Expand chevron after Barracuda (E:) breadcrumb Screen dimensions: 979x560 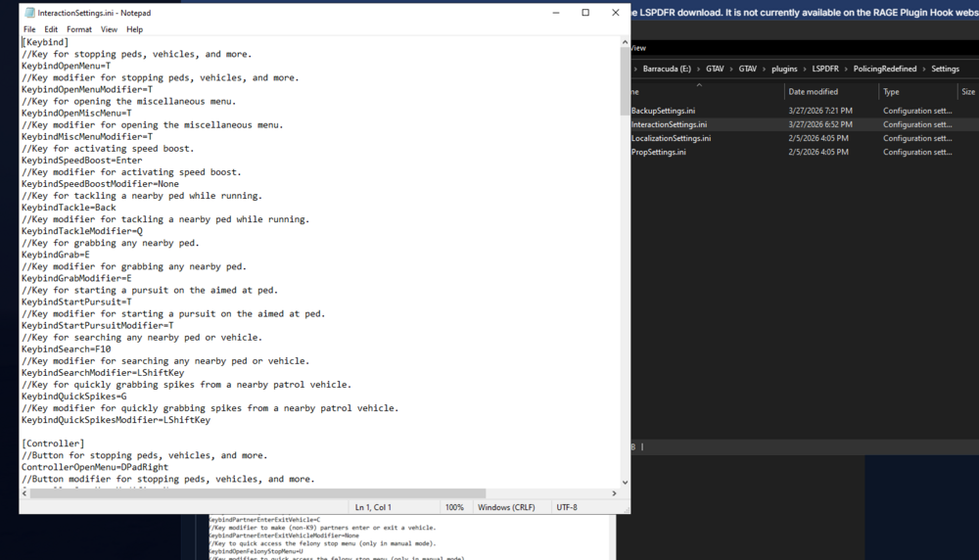[x=699, y=69]
